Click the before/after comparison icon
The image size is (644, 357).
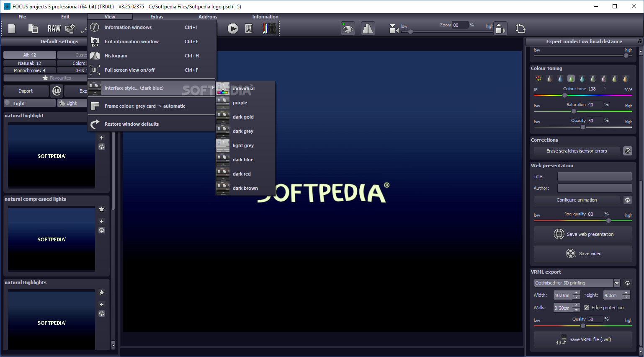click(368, 28)
